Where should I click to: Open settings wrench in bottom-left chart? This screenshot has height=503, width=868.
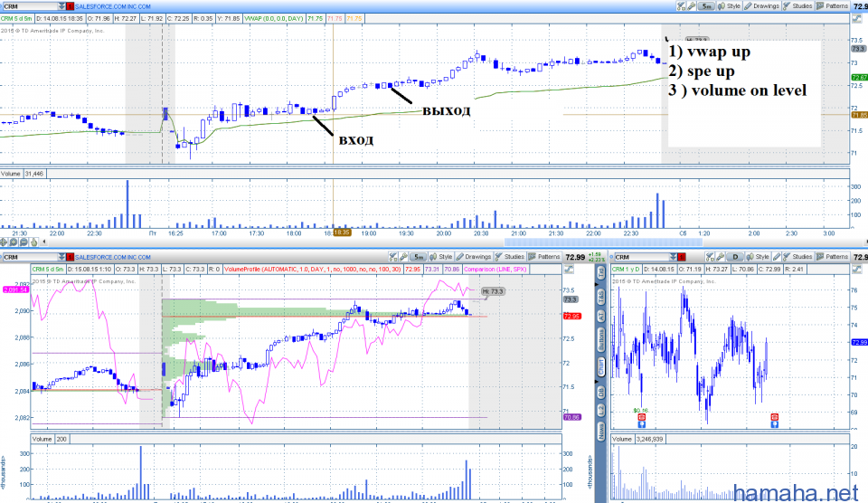point(403,257)
